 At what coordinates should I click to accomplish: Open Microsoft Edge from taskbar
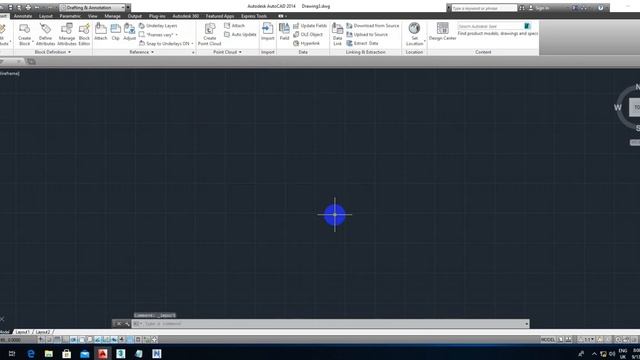pos(31,353)
